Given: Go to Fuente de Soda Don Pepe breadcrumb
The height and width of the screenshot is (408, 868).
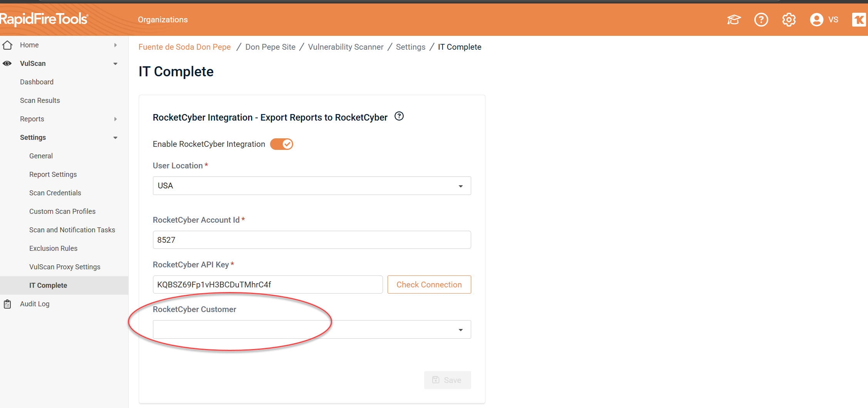Looking at the screenshot, I should tap(185, 47).
